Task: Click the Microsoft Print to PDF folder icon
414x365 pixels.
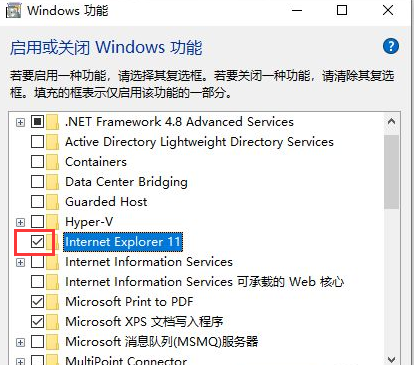Action: coord(52,302)
